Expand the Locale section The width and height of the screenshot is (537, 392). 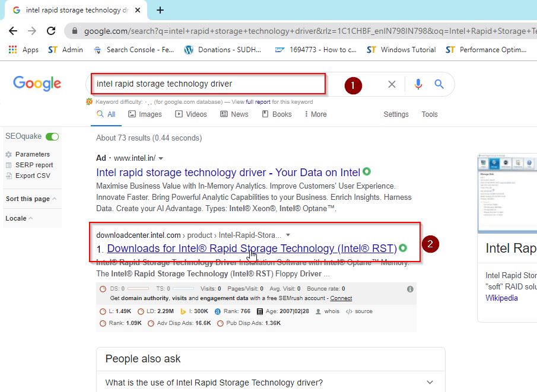pos(19,218)
